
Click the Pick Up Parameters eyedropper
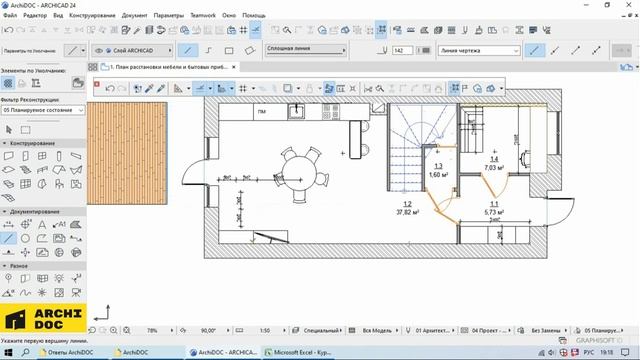coord(149,88)
